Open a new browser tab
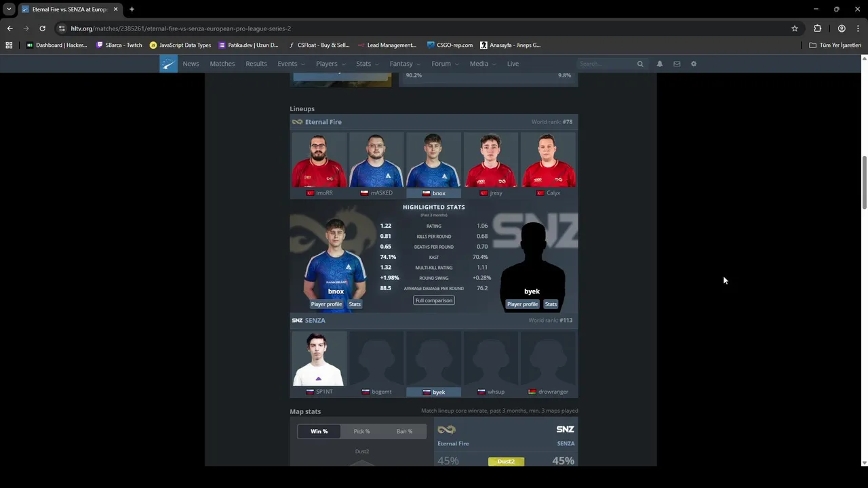 click(132, 9)
